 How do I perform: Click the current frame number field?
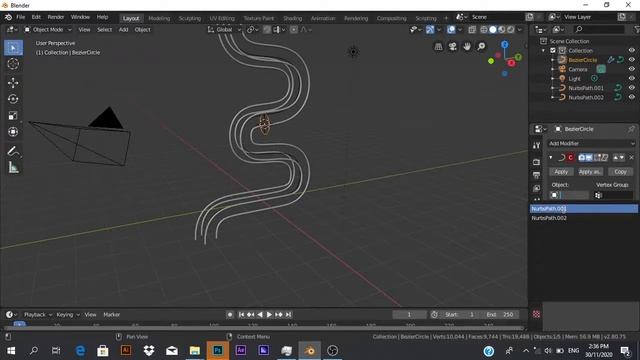pos(409,315)
